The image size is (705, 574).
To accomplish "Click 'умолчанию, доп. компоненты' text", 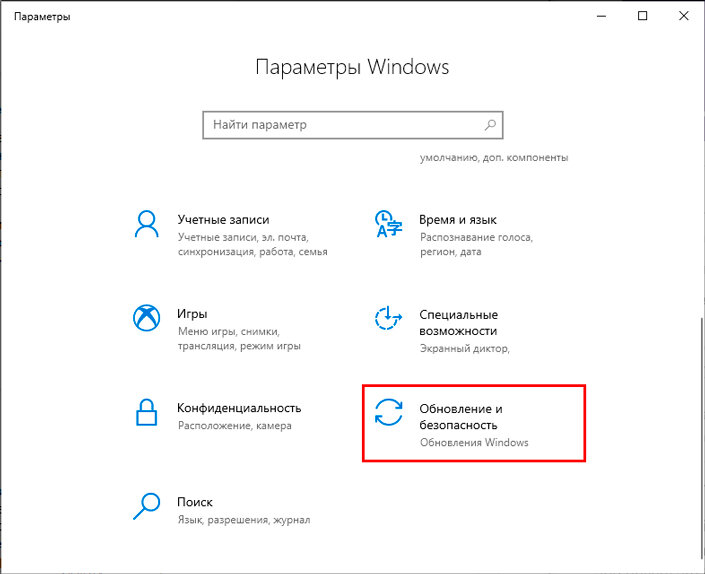I will [x=494, y=158].
